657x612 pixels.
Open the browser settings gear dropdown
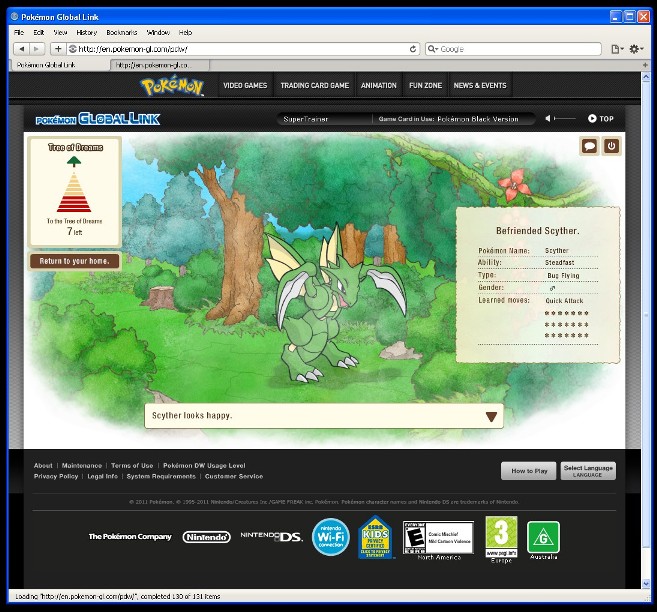click(637, 48)
